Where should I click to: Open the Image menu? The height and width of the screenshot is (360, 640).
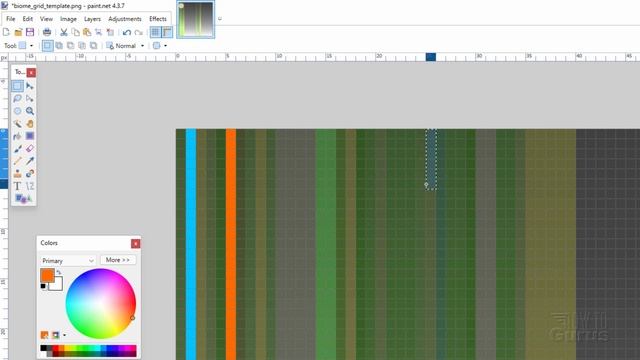[x=68, y=19]
